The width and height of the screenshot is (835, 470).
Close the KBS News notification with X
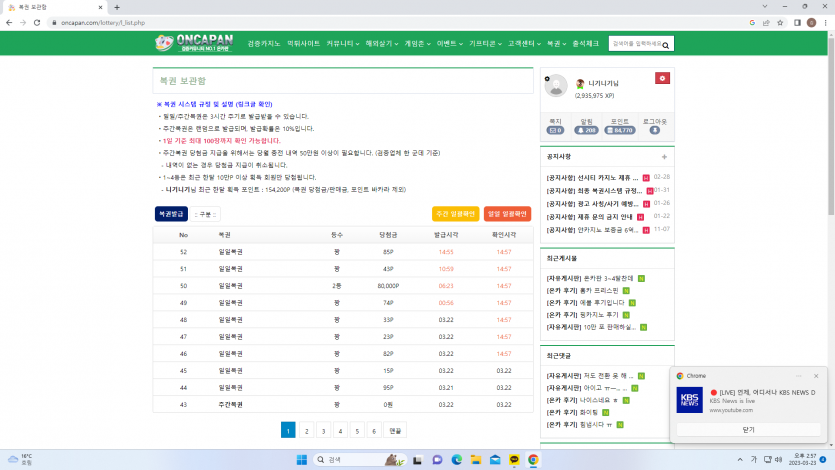coord(816,376)
